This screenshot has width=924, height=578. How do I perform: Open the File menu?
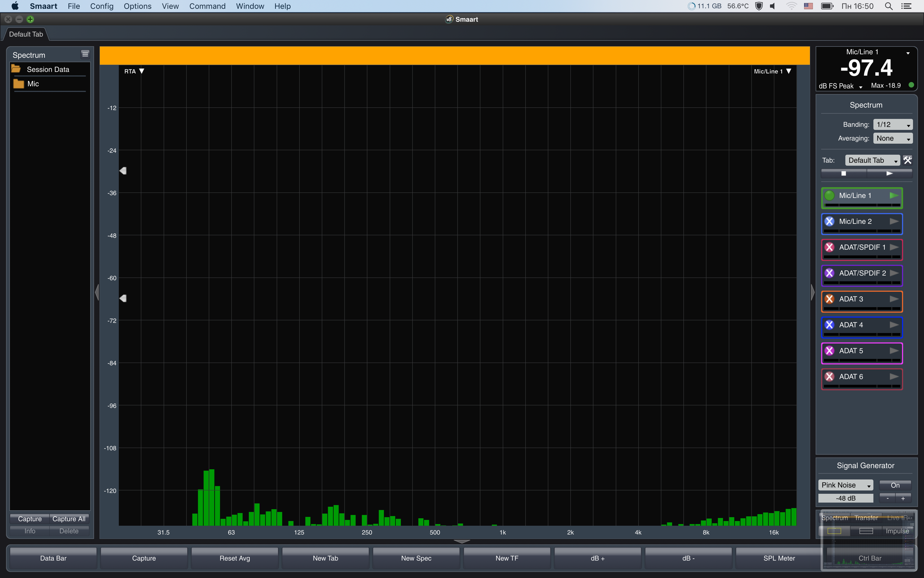(x=74, y=6)
